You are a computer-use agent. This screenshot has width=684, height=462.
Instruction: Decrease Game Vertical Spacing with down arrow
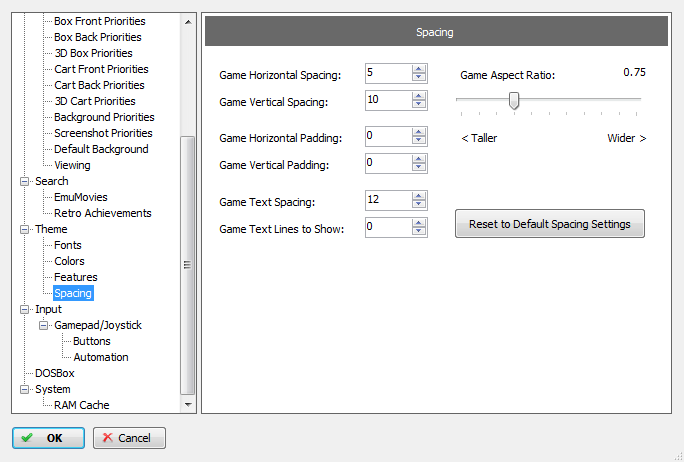click(419, 104)
